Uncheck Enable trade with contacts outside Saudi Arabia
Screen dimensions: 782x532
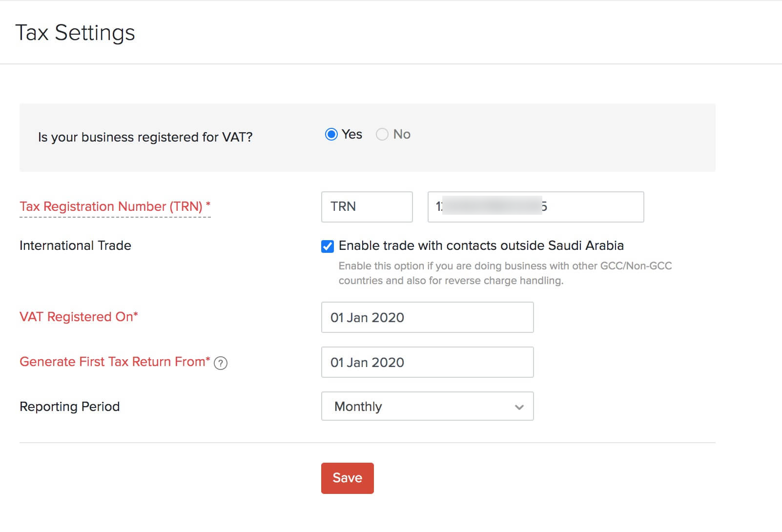pos(327,246)
